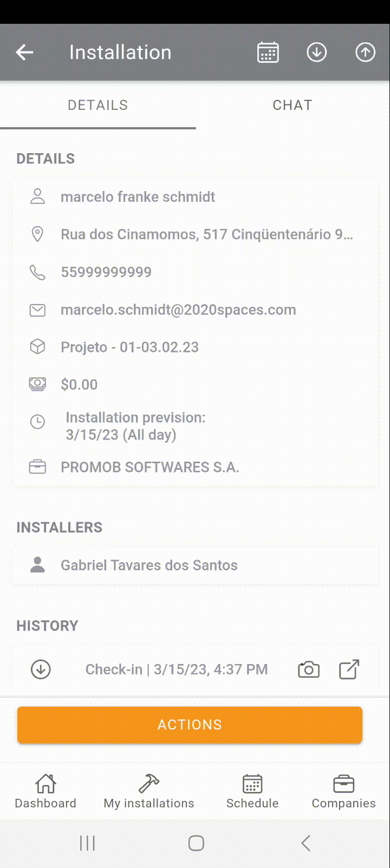Open the orange ACTIONS button
Screen dimensions: 390x868
[190, 725]
